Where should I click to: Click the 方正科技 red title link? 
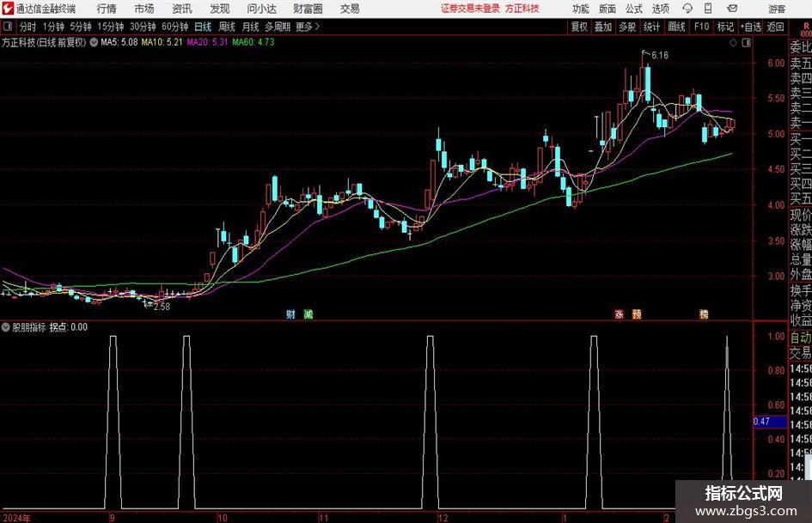522,9
